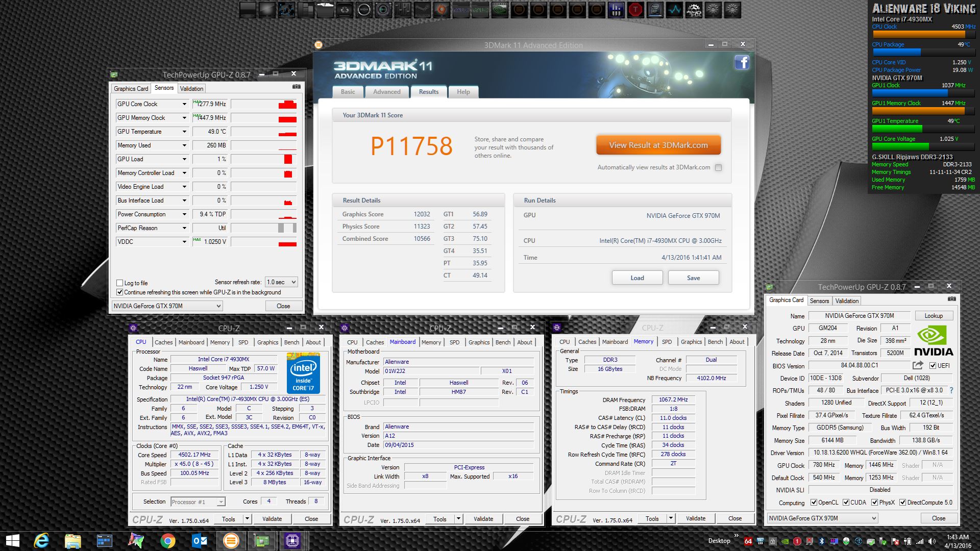Screen dimensions: 980x551
Task: Open SPD tab in CPU-Z Memory window
Action: (x=667, y=342)
